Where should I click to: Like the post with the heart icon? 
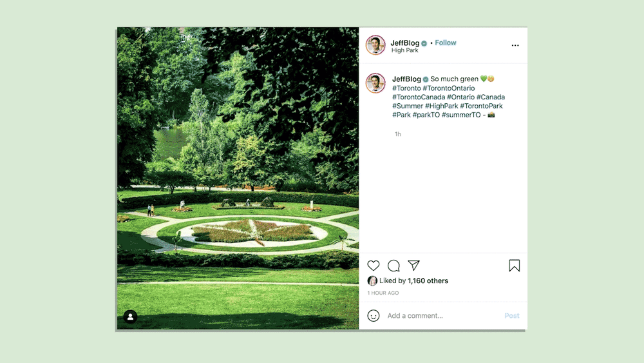pyautogui.click(x=374, y=266)
